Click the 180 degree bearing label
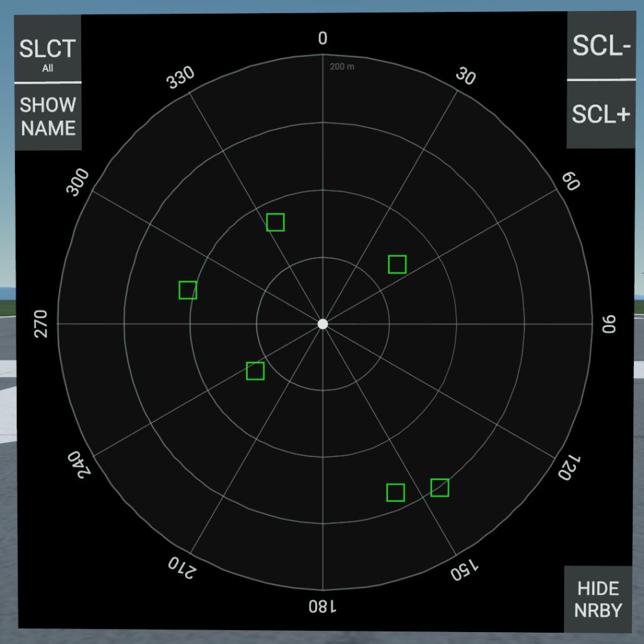 point(323,607)
